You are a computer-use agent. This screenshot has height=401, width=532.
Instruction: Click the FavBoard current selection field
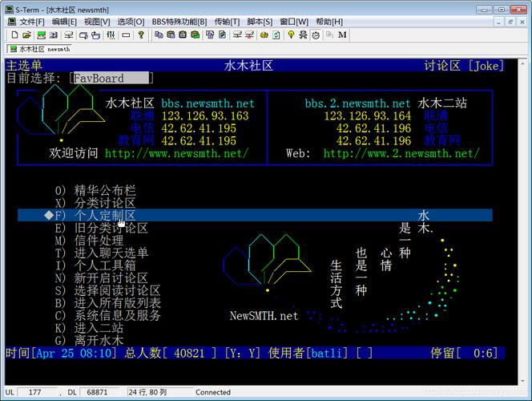click(111, 78)
